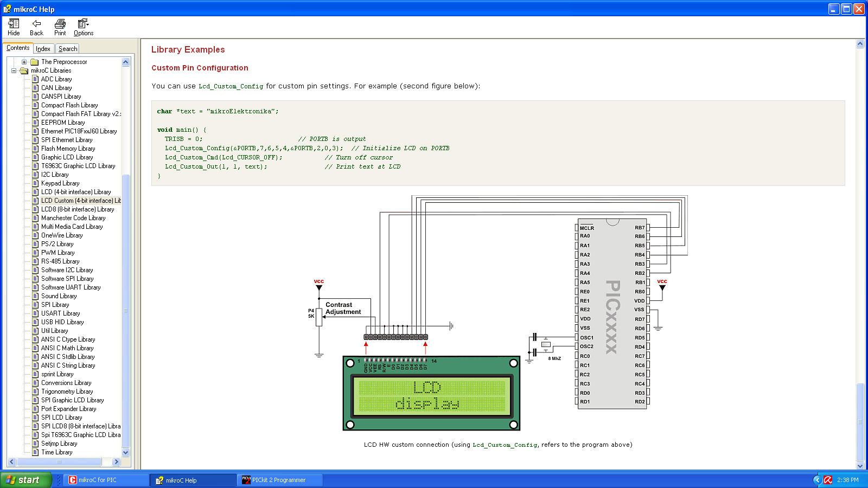
Task: Click the Util Library page icon
Action: (35, 331)
